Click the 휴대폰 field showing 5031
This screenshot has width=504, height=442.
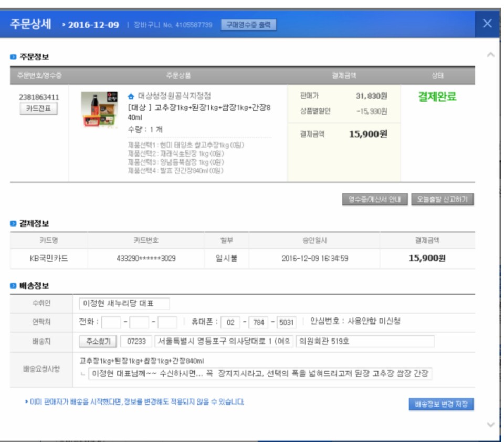[286, 322]
